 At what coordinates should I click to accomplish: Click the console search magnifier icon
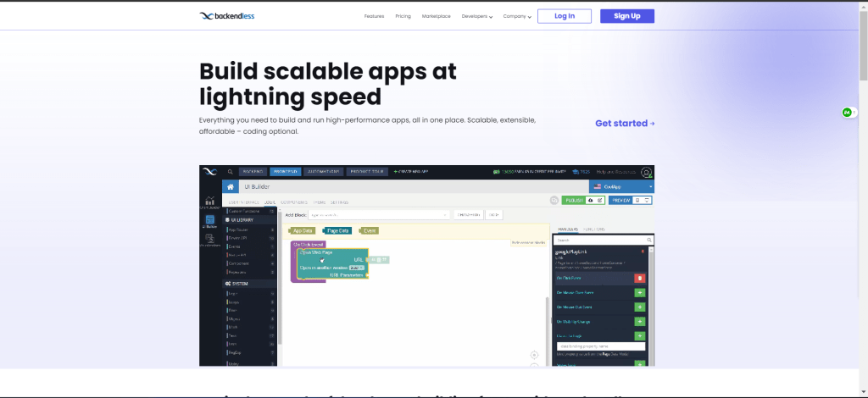[x=231, y=172]
